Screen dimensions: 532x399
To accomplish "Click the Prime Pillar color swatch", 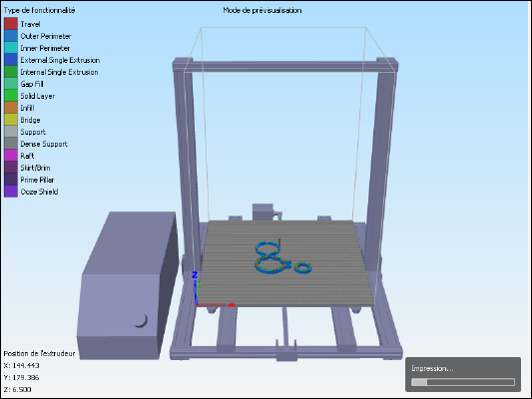I will coord(11,180).
